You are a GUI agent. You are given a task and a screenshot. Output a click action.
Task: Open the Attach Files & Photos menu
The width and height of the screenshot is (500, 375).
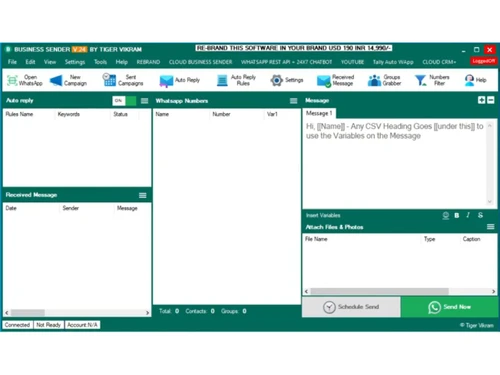pyautogui.click(x=491, y=227)
